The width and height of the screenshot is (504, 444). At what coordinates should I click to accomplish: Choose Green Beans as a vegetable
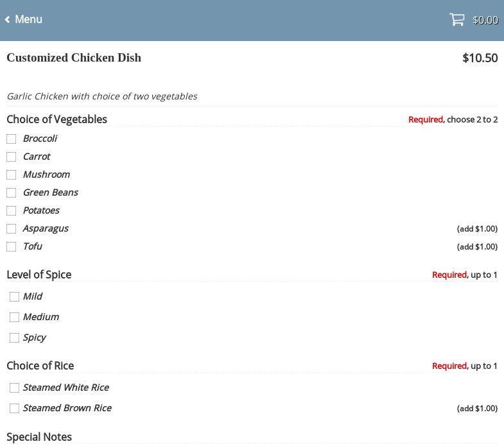click(x=12, y=192)
